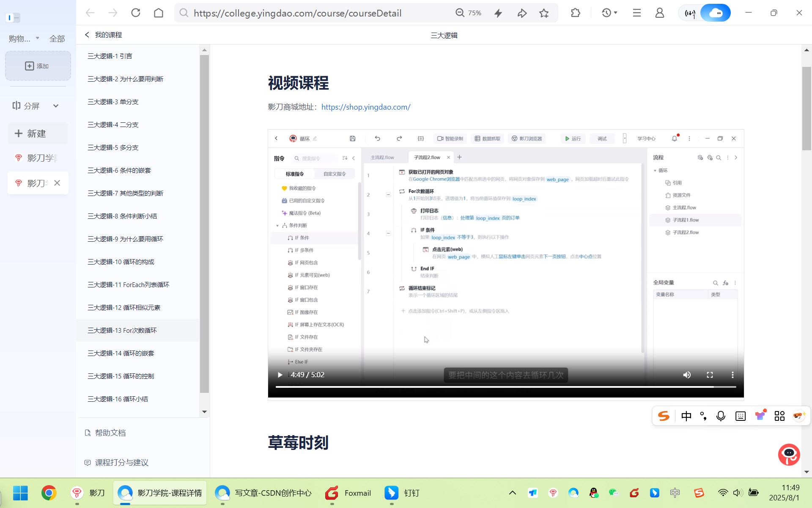Click the 添加 add button in sidebar

pyautogui.click(x=38, y=66)
